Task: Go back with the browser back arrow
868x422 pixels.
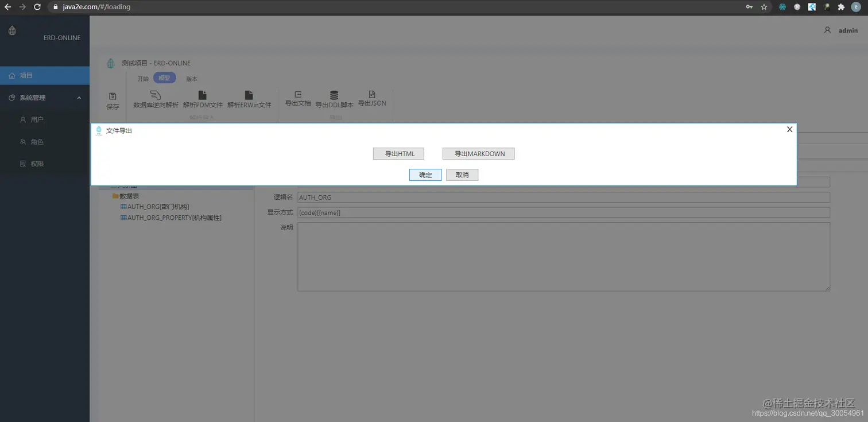Action: coord(7,7)
